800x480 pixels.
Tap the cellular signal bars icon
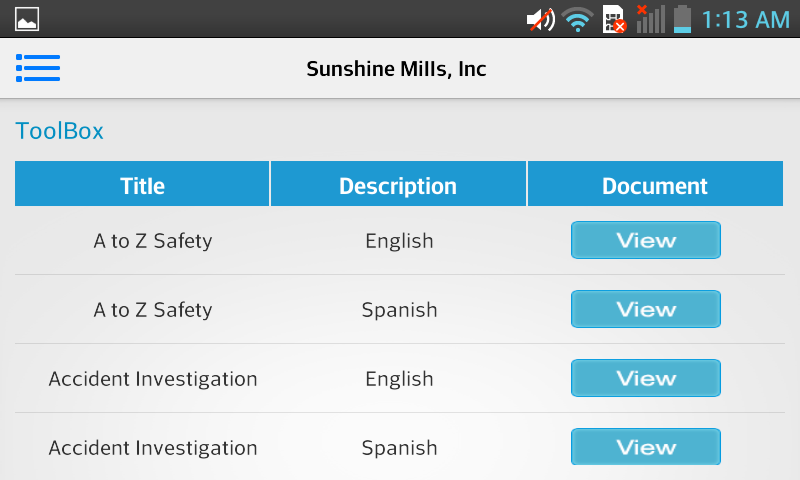651,19
